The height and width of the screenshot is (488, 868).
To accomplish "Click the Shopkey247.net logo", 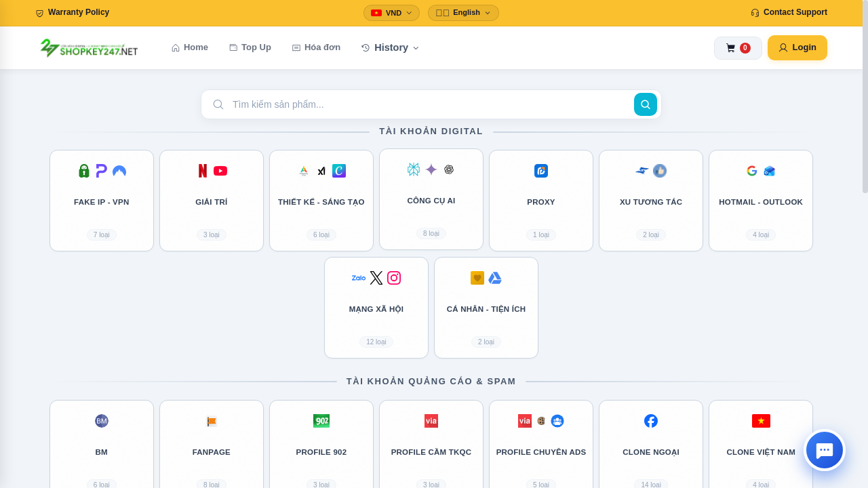I will tap(89, 48).
